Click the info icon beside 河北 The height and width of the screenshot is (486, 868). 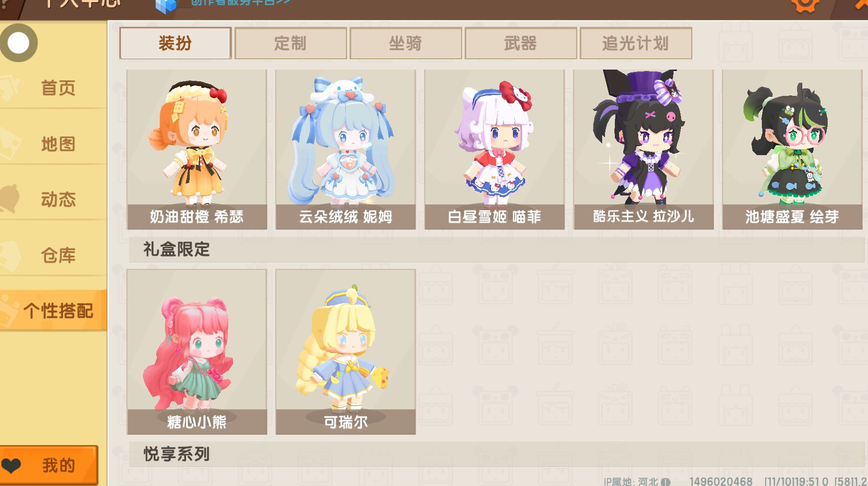coord(666,482)
